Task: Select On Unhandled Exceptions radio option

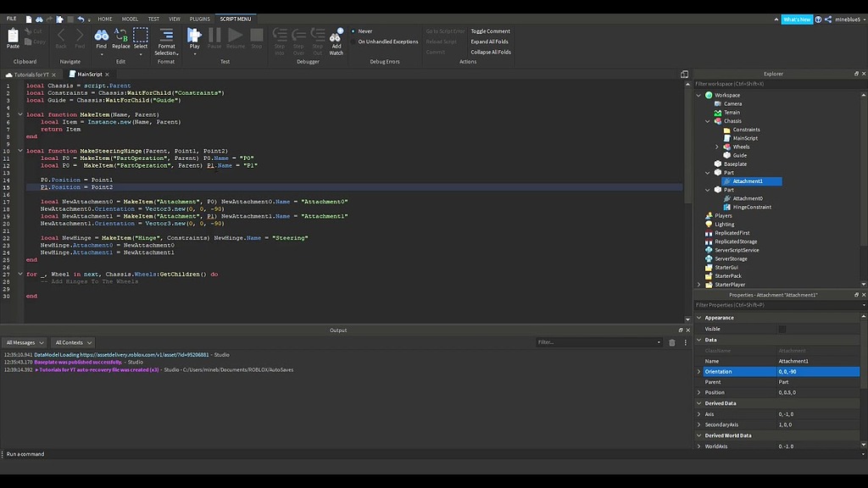Action: [353, 42]
